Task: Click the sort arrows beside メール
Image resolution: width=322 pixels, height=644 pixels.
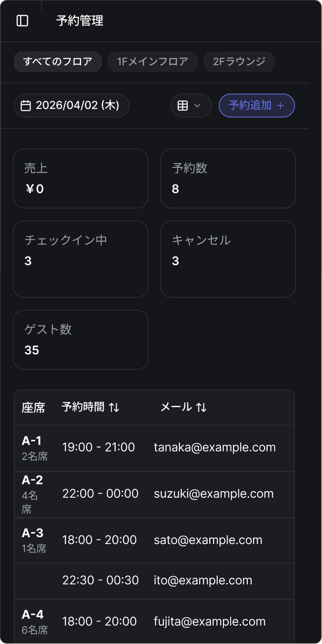Action: coord(201,408)
